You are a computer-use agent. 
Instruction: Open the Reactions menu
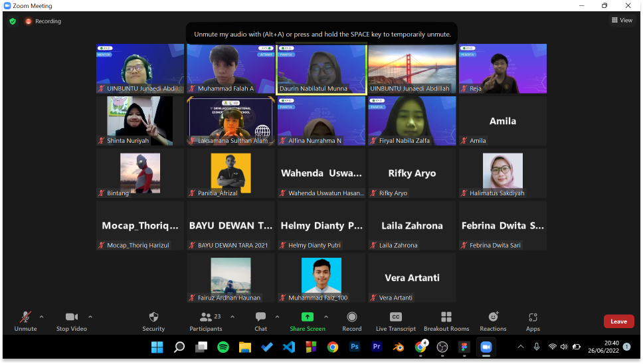click(493, 318)
